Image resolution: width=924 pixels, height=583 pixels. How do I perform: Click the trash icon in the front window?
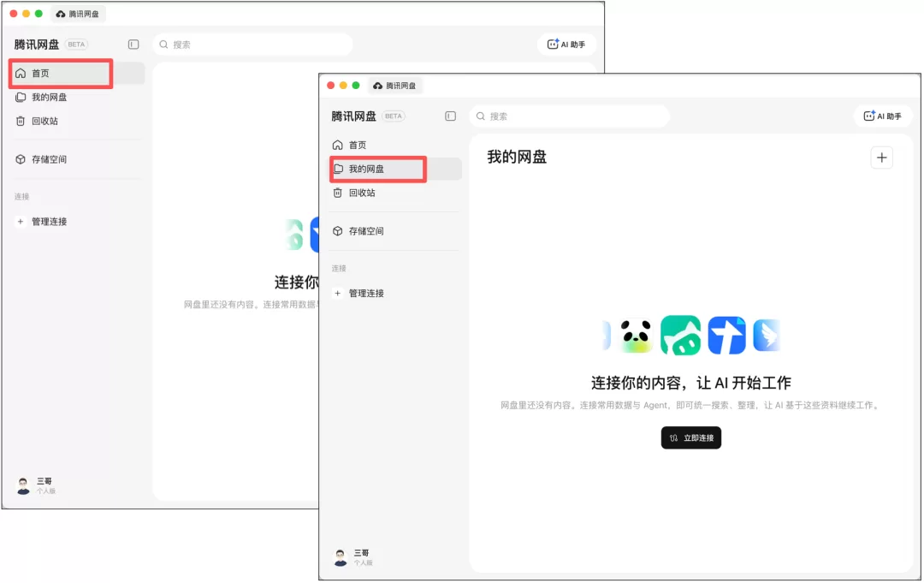tap(338, 193)
